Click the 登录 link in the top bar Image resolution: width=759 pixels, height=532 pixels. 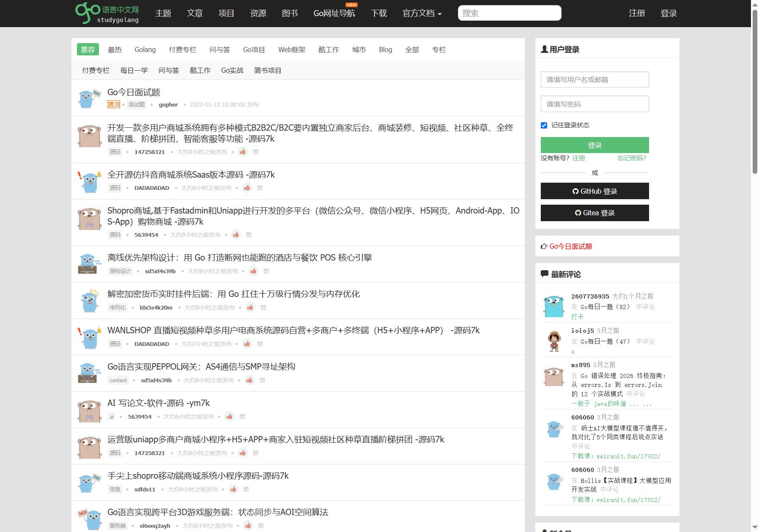669,14
